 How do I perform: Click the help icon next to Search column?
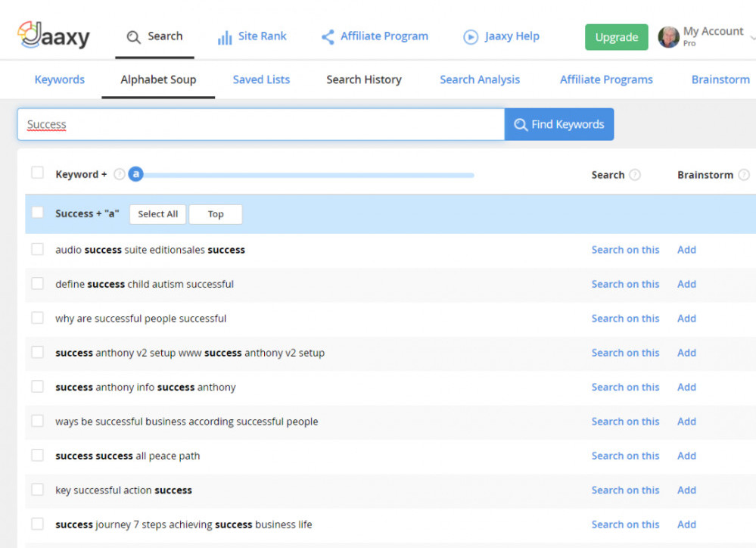pos(635,175)
